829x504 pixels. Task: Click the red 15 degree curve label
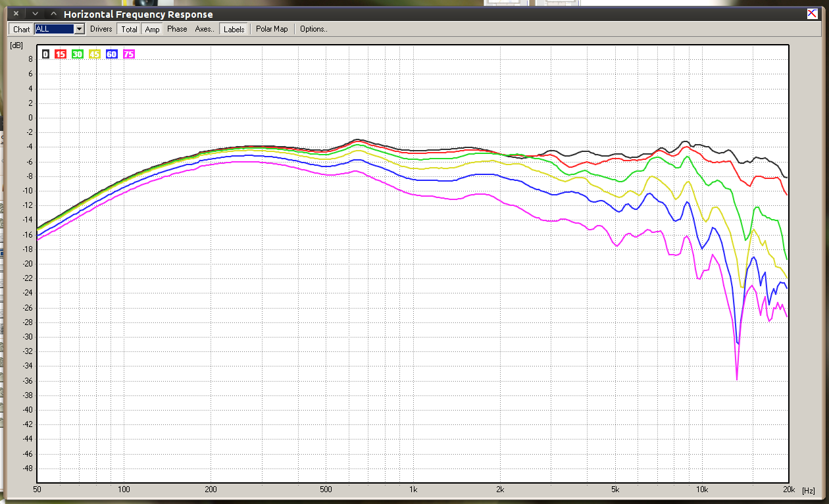coord(61,54)
